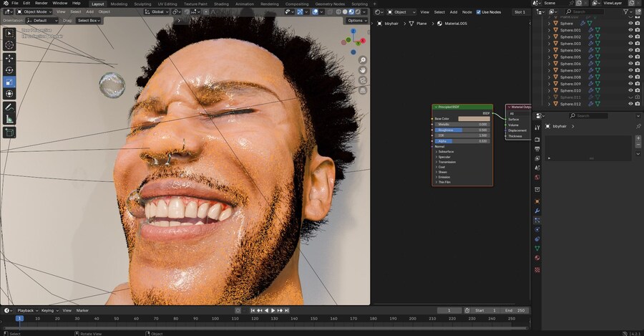Click the hand pan viewport gizmo
This screenshot has height=336, width=644.
tap(363, 70)
